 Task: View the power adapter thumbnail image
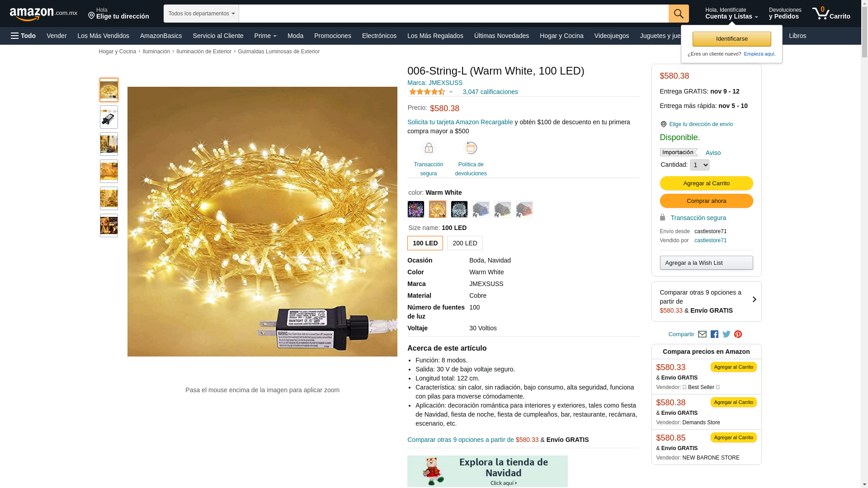(109, 117)
